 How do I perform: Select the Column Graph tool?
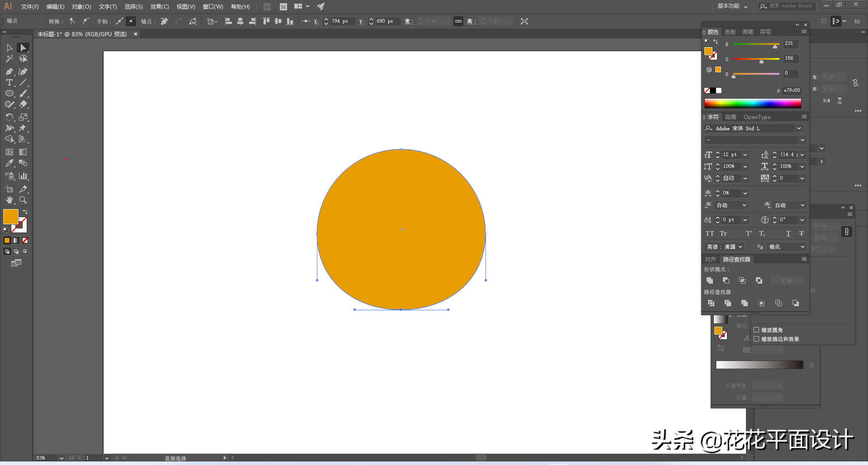pyautogui.click(x=23, y=176)
